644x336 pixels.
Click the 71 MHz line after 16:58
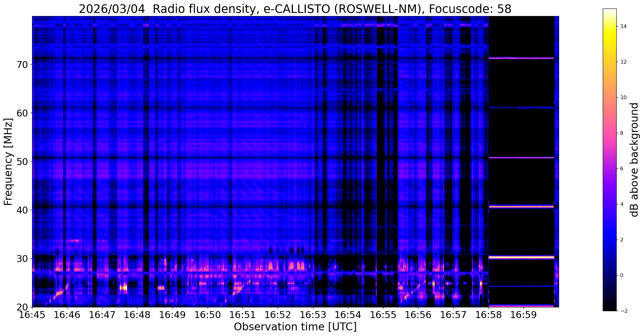point(521,58)
